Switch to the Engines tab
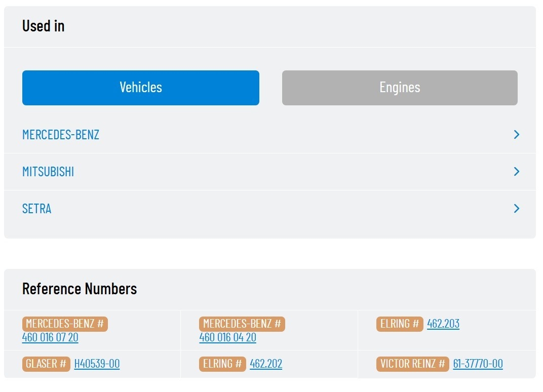The width and height of the screenshot is (543, 392). 400,88
